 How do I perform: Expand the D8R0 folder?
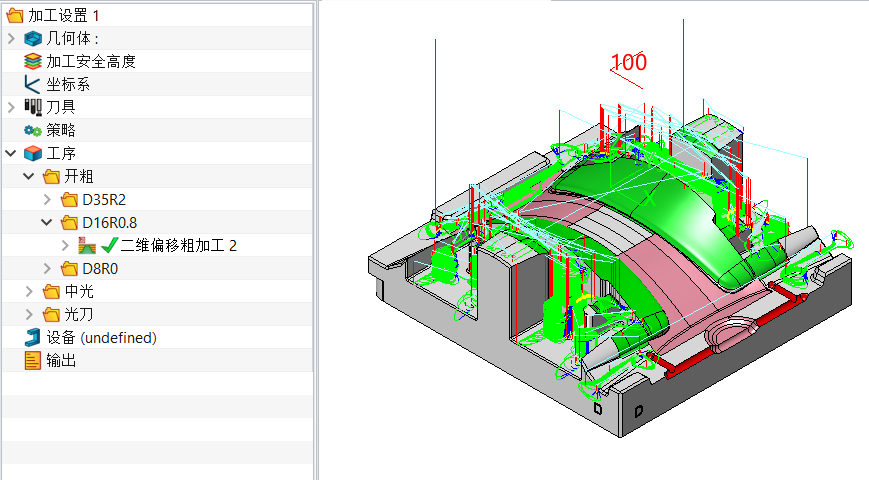48,268
